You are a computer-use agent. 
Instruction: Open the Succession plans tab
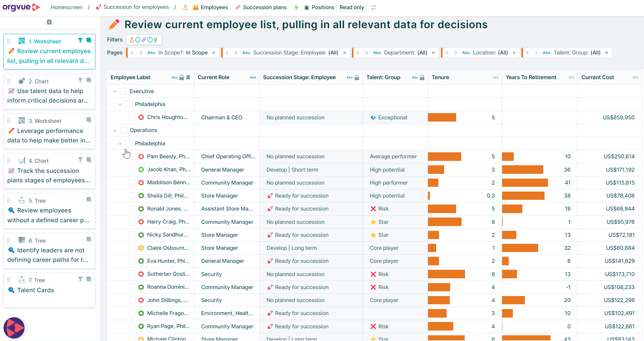pos(265,7)
